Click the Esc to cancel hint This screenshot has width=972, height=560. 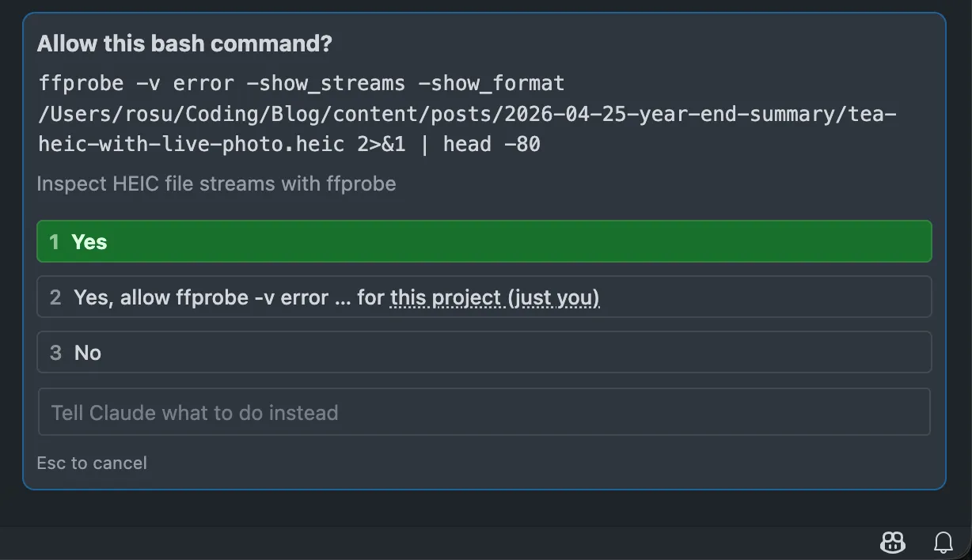[x=92, y=463]
